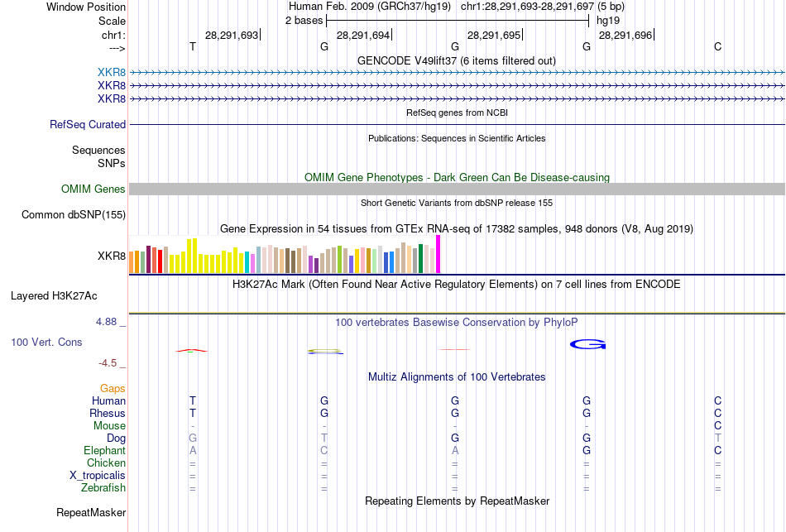The width and height of the screenshot is (786, 532).
Task: Click the T base in the top sequence row
Action: click(193, 46)
